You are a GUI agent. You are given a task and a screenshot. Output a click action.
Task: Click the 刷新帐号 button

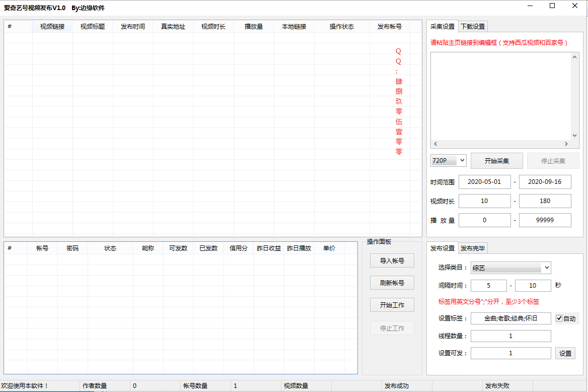(392, 283)
